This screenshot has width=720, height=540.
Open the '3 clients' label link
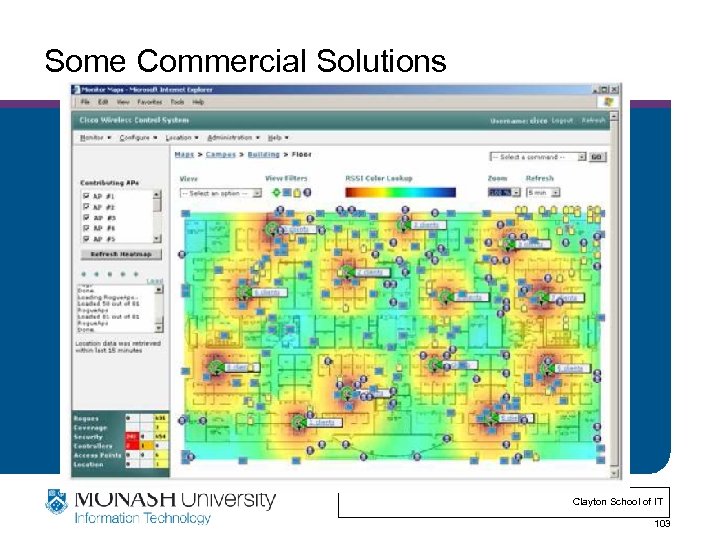click(x=429, y=225)
